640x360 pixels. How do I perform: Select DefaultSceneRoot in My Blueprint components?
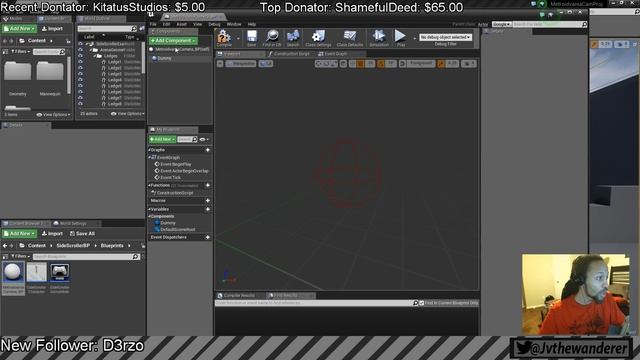click(x=175, y=229)
